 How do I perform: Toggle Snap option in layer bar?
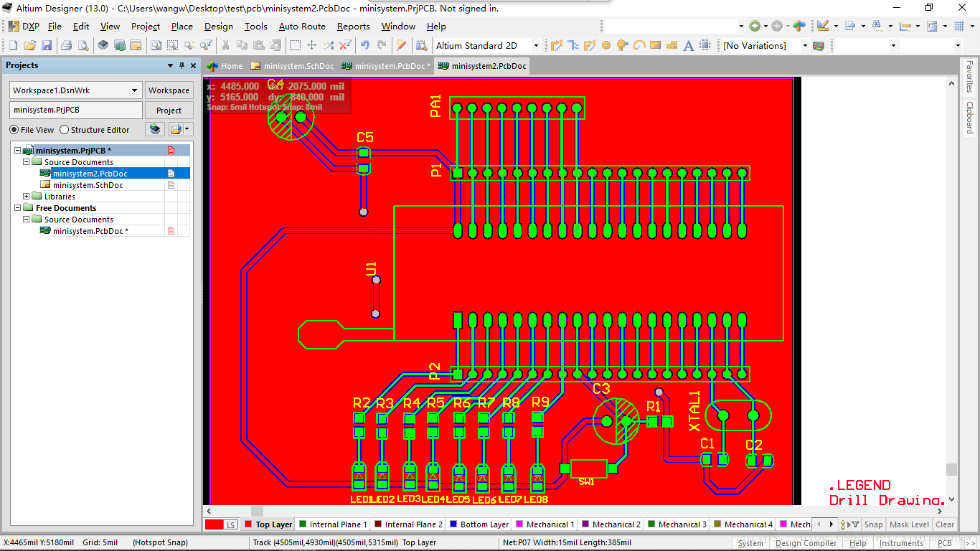(873, 524)
